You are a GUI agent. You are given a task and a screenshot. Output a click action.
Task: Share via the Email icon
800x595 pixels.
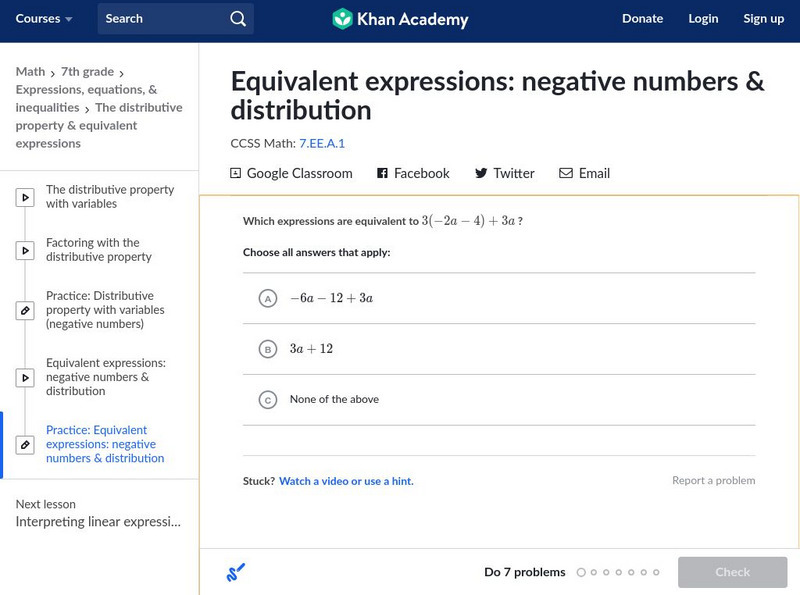click(x=567, y=173)
